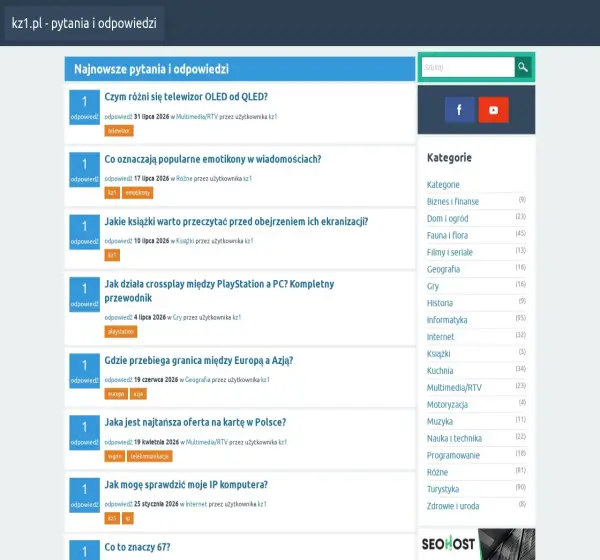Viewport: 600px width, 560px height.
Task: Select 'Geografia' category in sidebar
Action: coord(443,269)
